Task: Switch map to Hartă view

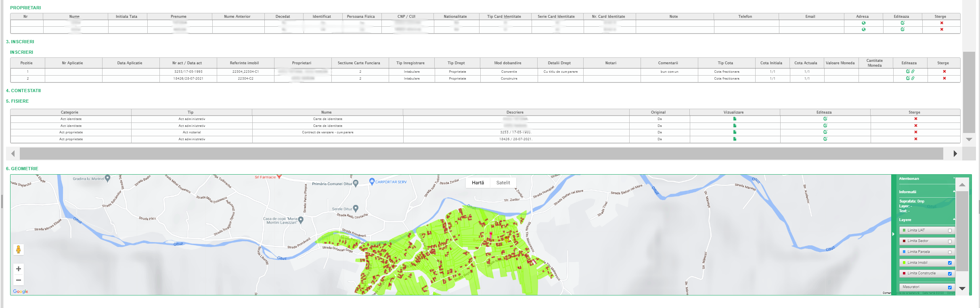Action: pyautogui.click(x=478, y=183)
